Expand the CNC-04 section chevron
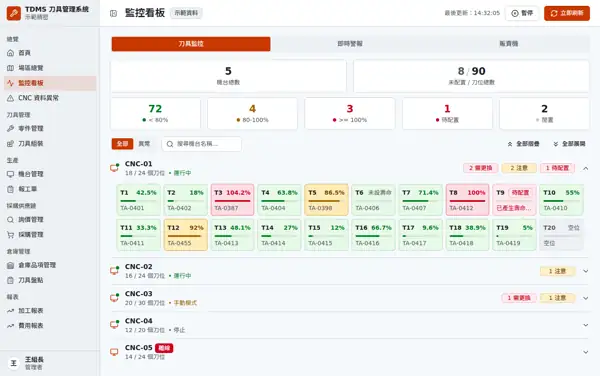600x376 pixels. pos(585,325)
